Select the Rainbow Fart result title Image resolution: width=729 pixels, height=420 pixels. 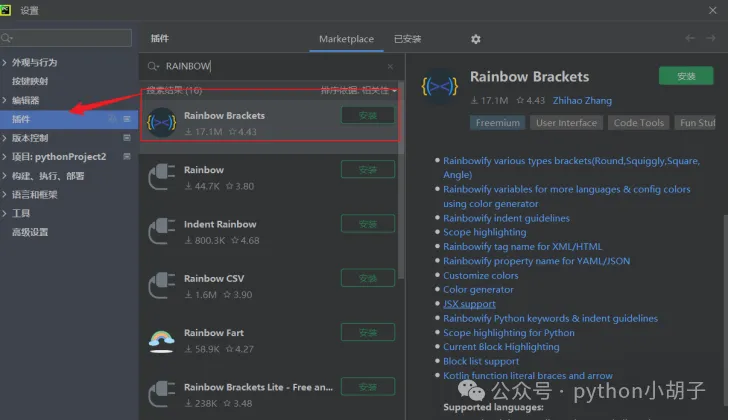click(x=213, y=333)
